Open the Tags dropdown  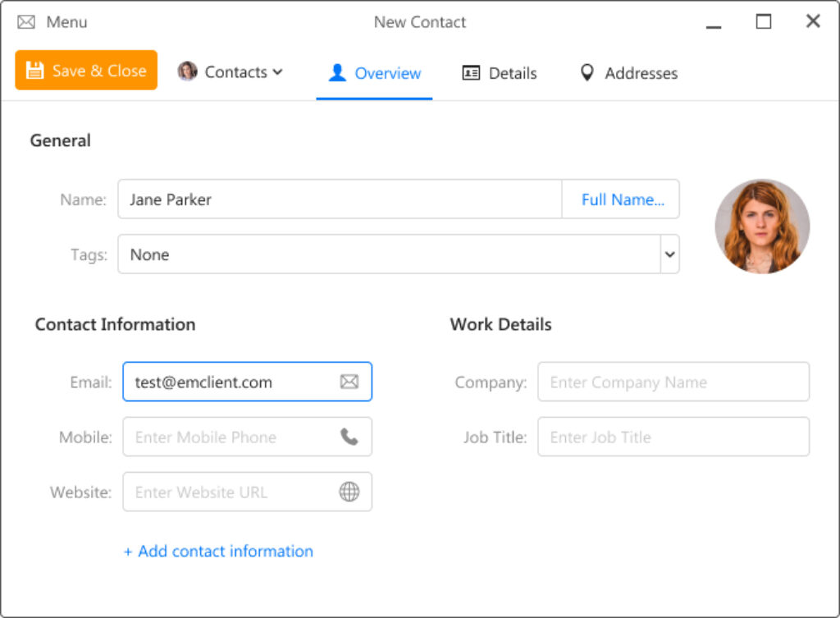click(x=669, y=254)
